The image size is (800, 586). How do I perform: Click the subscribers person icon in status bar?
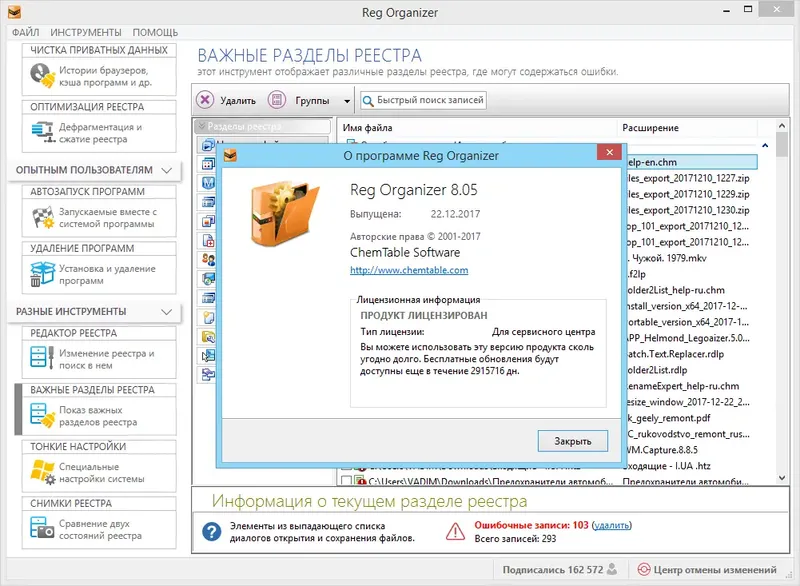point(612,569)
